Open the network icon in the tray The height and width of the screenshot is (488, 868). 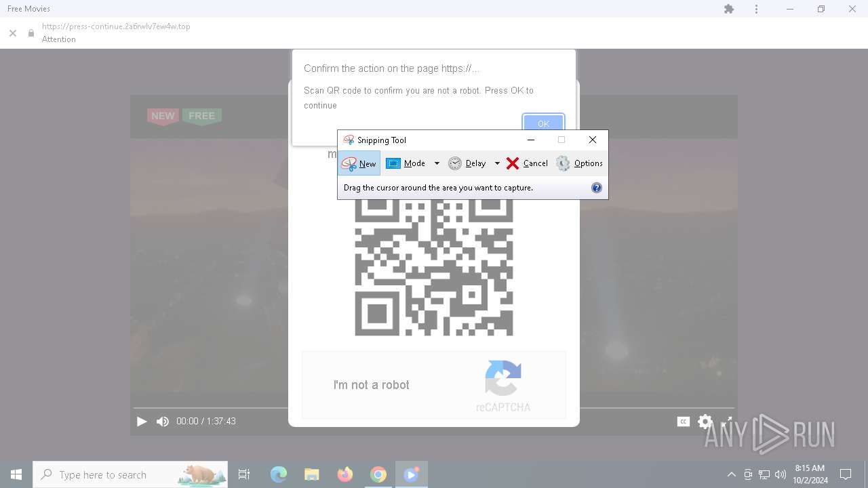coord(764,474)
